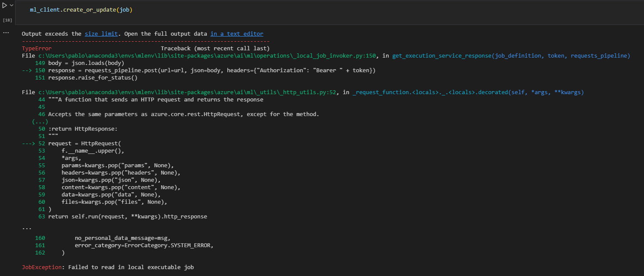
Task: Open the _http_utils.py:52 file path link
Action: tap(188, 92)
